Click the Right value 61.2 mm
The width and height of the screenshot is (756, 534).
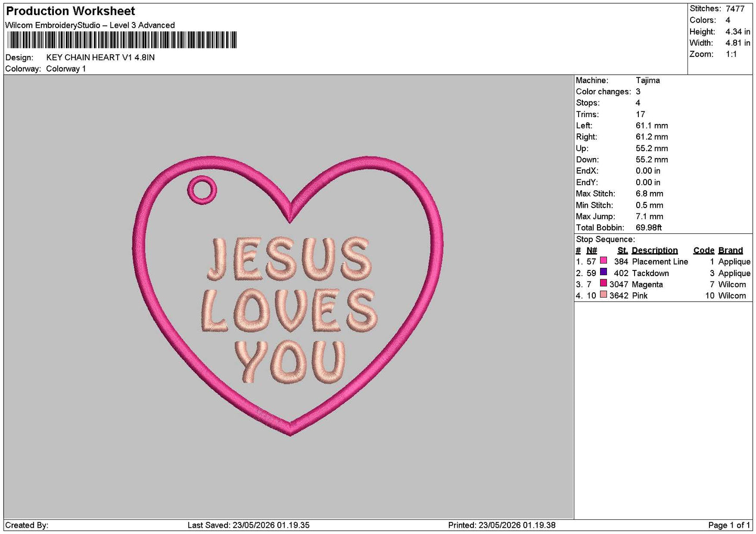click(x=652, y=137)
